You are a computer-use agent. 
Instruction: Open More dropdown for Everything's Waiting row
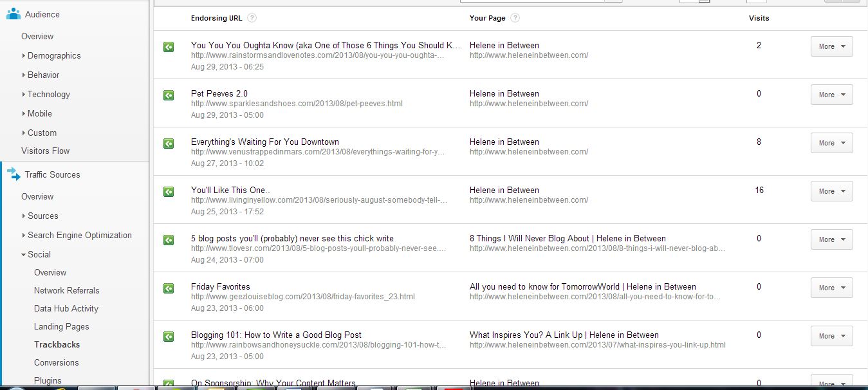tap(831, 143)
